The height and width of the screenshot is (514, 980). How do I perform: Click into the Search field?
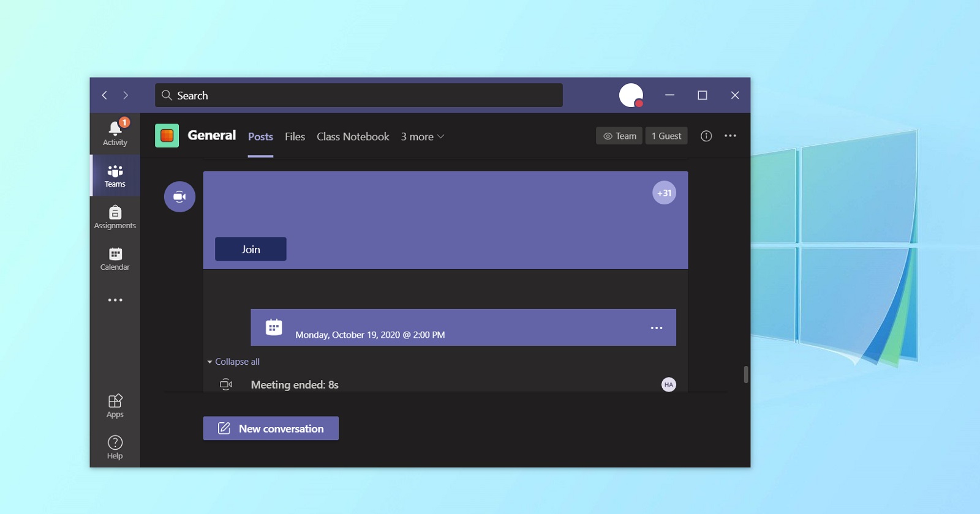click(x=359, y=95)
